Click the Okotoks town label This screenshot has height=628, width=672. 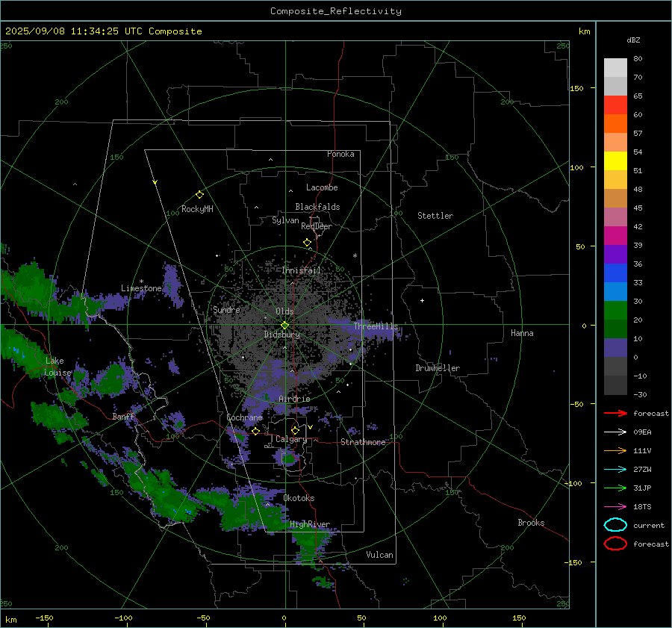(x=299, y=498)
